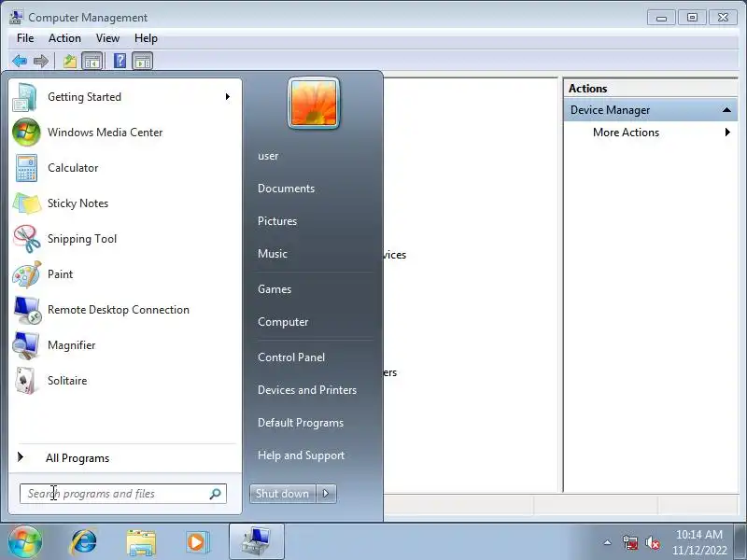Image resolution: width=747 pixels, height=560 pixels.
Task: Toggle Show/Hide Action Pane toolbar icon
Action: pyautogui.click(x=143, y=61)
